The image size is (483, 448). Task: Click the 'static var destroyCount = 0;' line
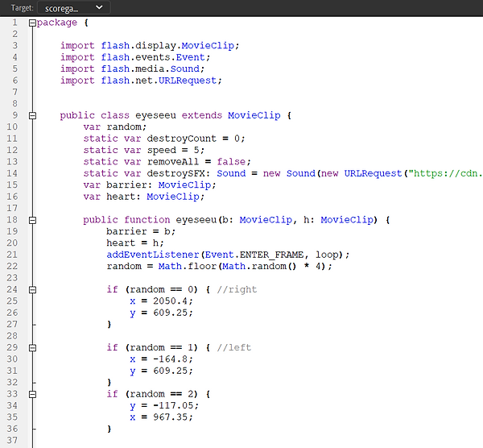click(x=164, y=139)
